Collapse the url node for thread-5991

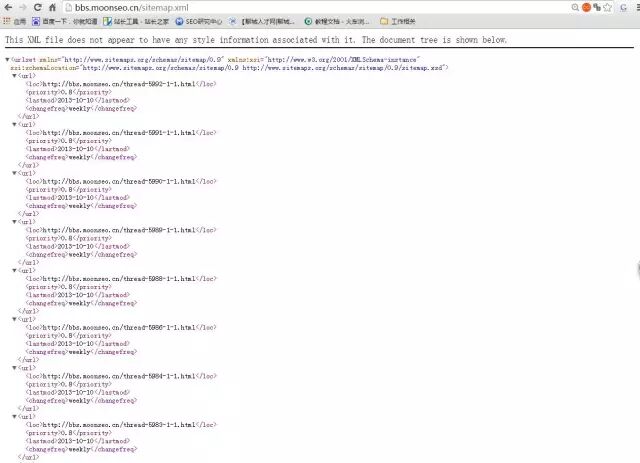[x=14, y=124]
